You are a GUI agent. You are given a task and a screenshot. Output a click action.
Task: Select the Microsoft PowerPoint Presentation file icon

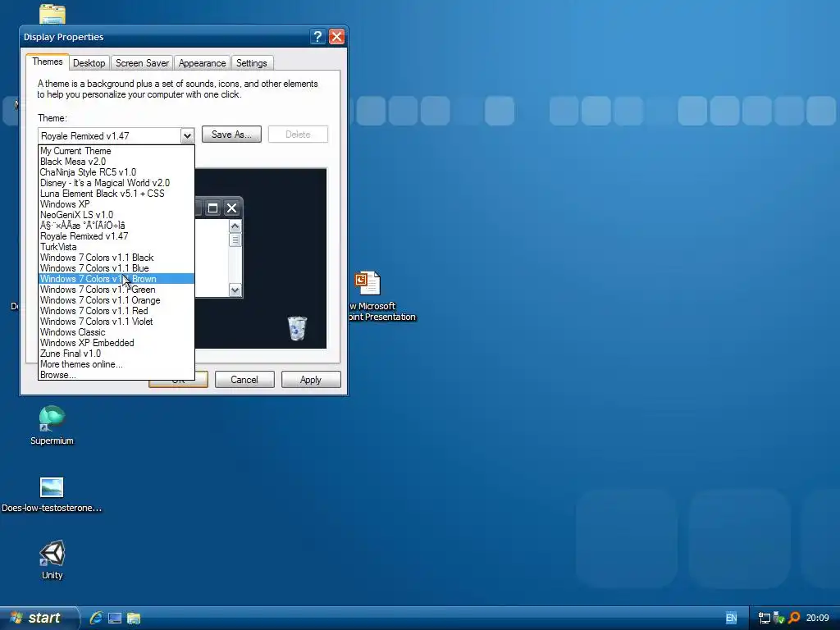367,283
